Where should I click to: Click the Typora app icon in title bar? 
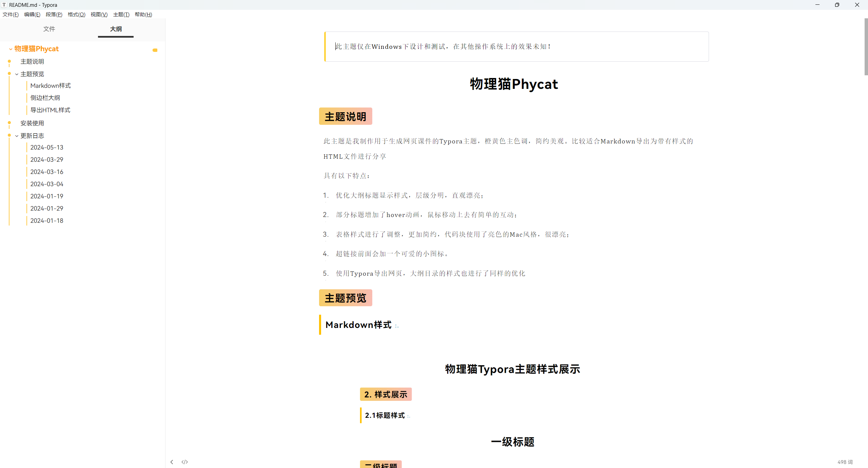click(4, 5)
